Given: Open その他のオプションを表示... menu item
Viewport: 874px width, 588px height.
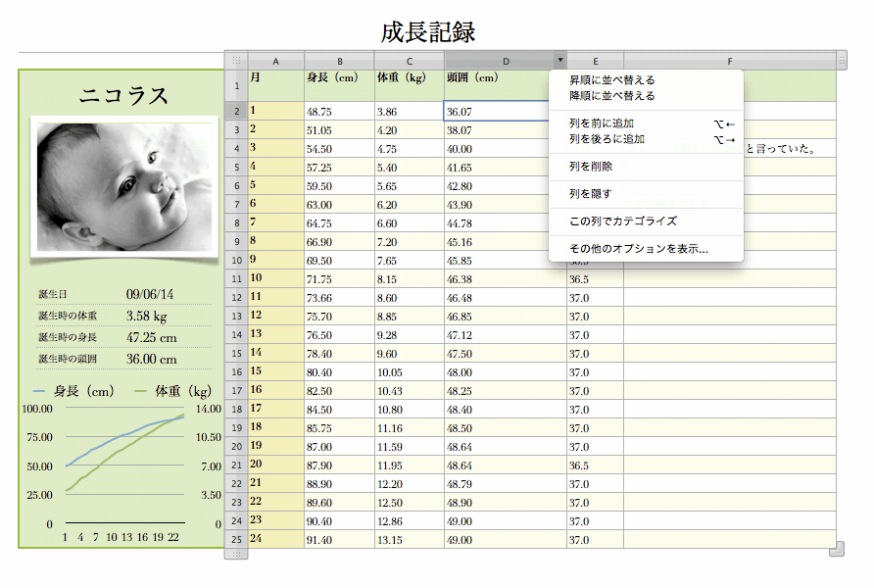Looking at the screenshot, I should [x=646, y=249].
